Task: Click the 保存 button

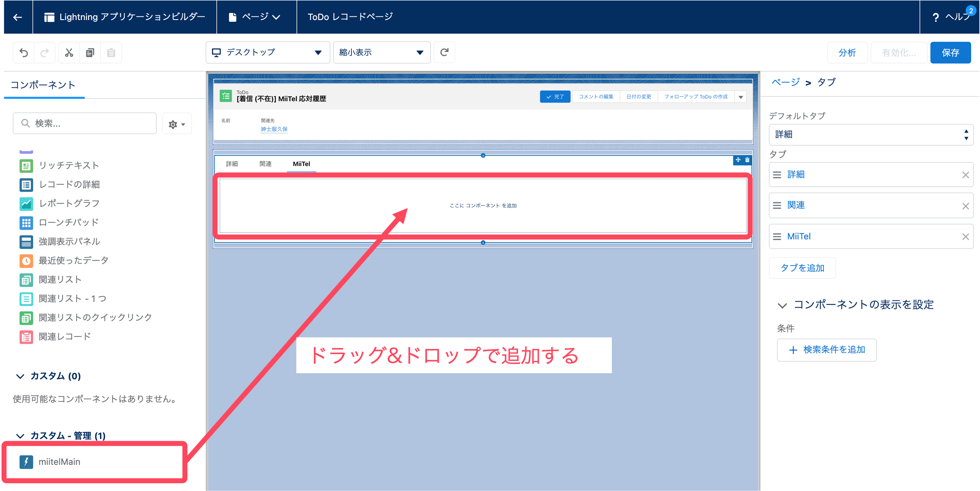Action: [x=950, y=53]
